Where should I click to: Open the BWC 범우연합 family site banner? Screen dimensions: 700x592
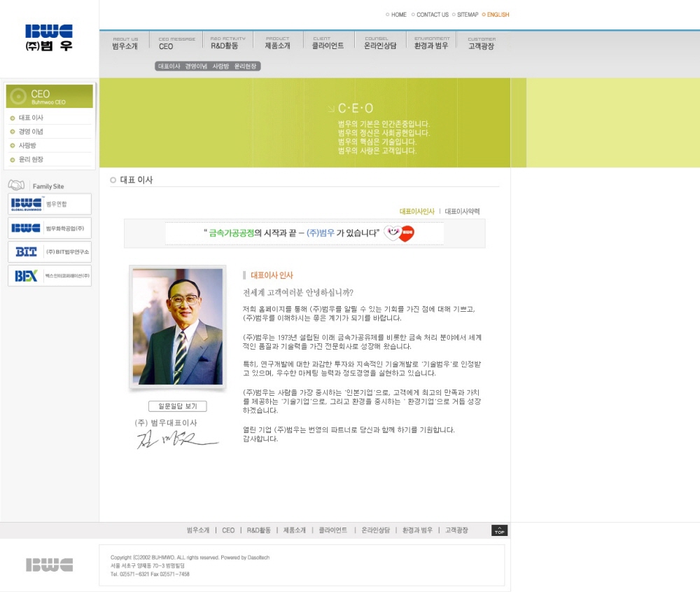[50, 204]
